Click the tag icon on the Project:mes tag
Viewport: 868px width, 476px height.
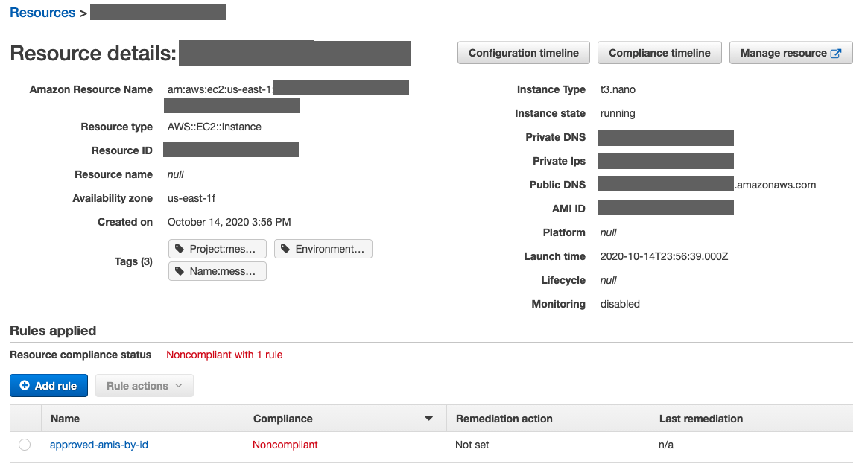[180, 248]
